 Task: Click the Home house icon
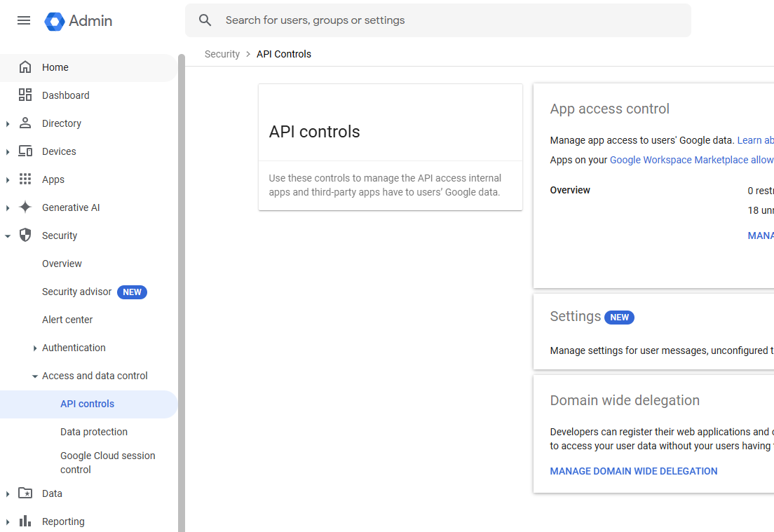(x=25, y=67)
